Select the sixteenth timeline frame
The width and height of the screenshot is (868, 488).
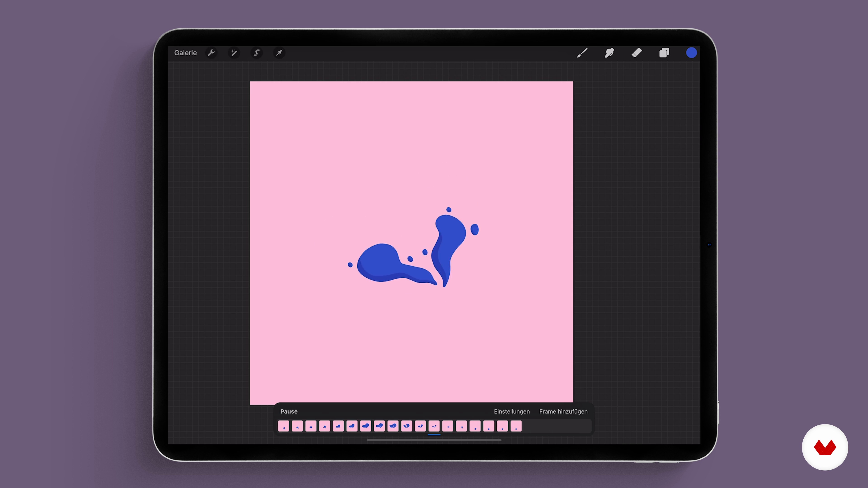click(x=488, y=426)
